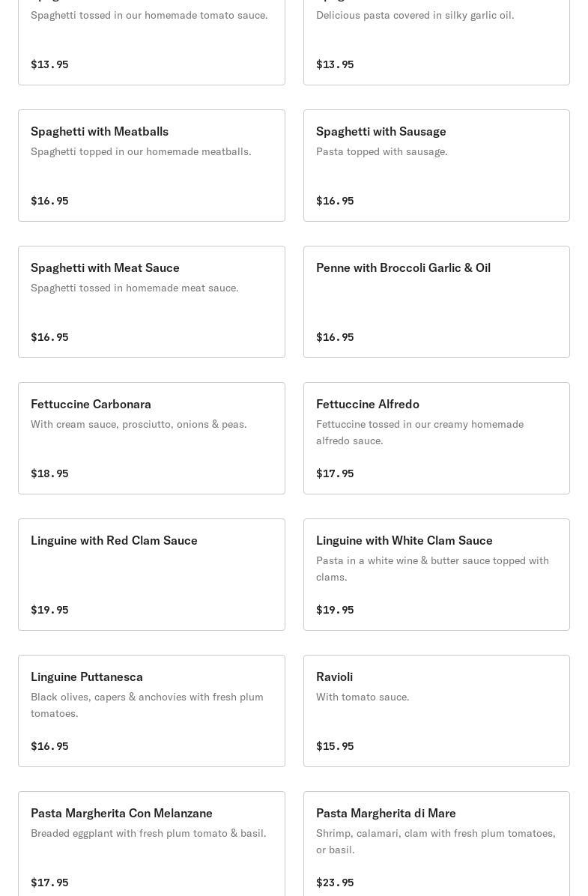
Task: Pick Linguine with Red Clam Sauce
Action: (151, 575)
